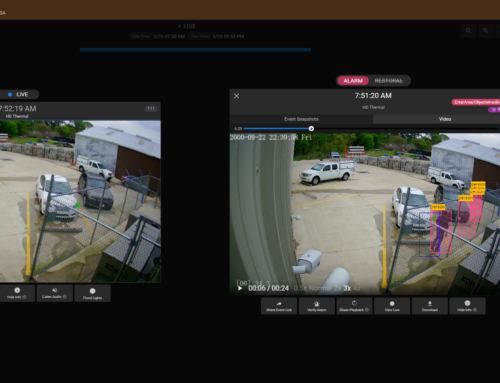Click the Listen Audio button
This screenshot has width=500, height=383.
pos(55,293)
